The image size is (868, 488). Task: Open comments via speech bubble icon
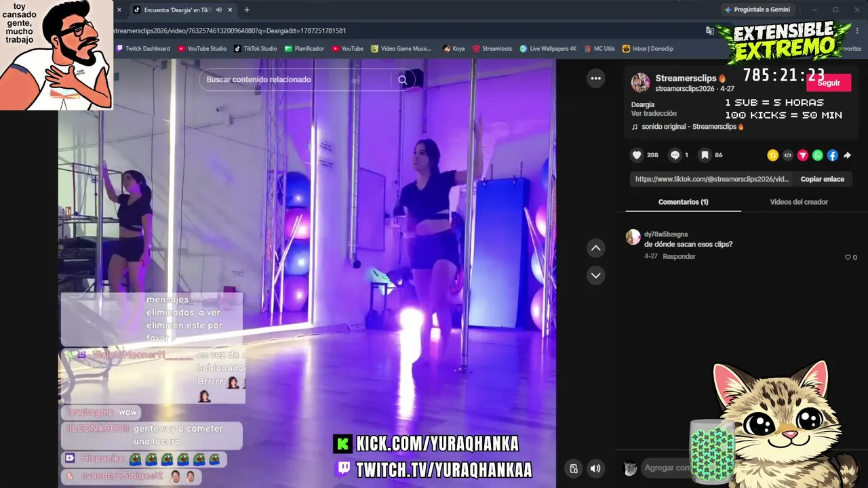coord(675,155)
